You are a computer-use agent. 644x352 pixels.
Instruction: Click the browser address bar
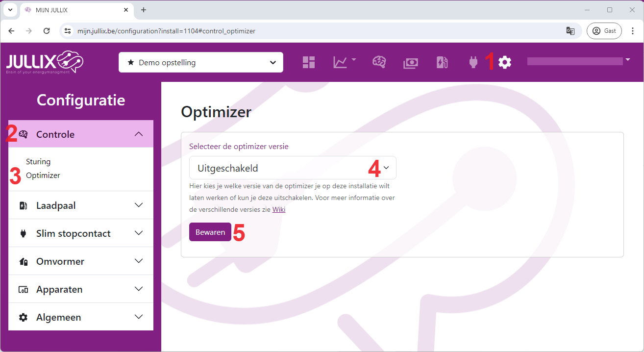[x=314, y=31]
